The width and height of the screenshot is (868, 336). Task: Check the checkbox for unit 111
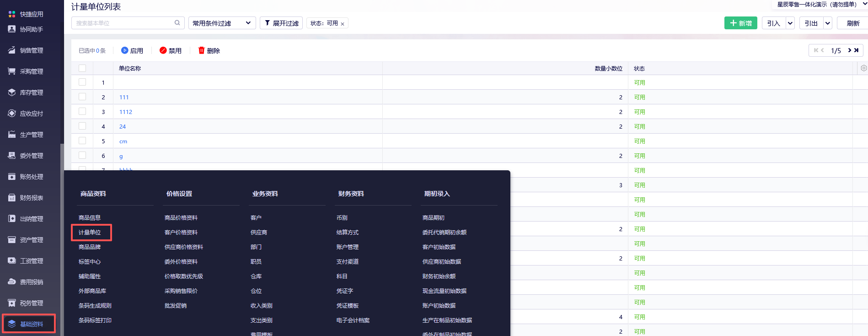(82, 97)
